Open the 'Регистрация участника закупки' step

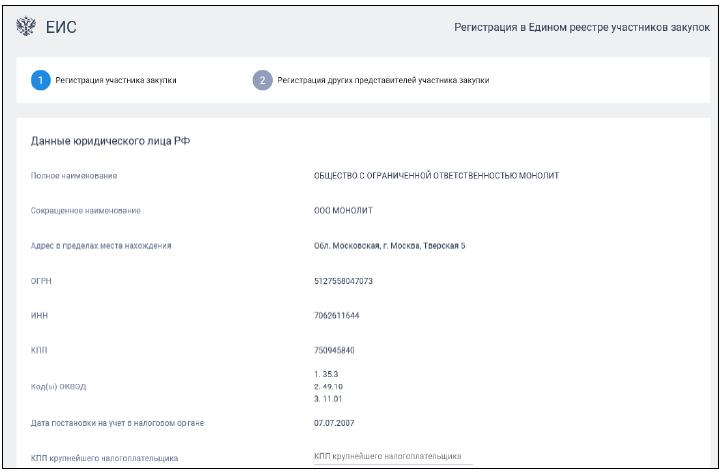point(116,80)
